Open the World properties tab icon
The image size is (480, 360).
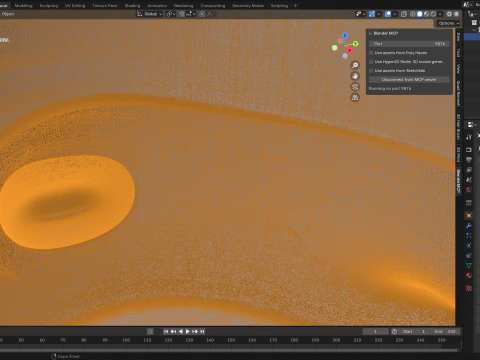(x=469, y=190)
